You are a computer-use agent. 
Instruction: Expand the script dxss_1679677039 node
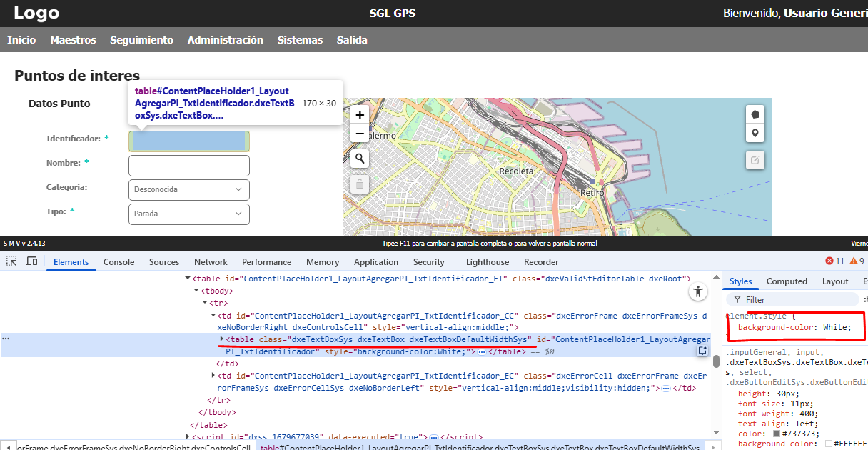click(188, 436)
